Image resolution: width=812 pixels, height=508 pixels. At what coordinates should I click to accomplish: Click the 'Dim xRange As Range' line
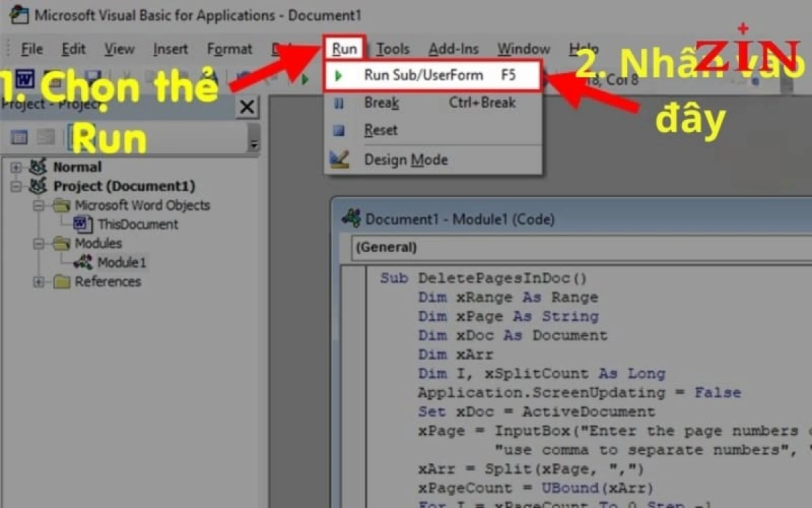507,297
